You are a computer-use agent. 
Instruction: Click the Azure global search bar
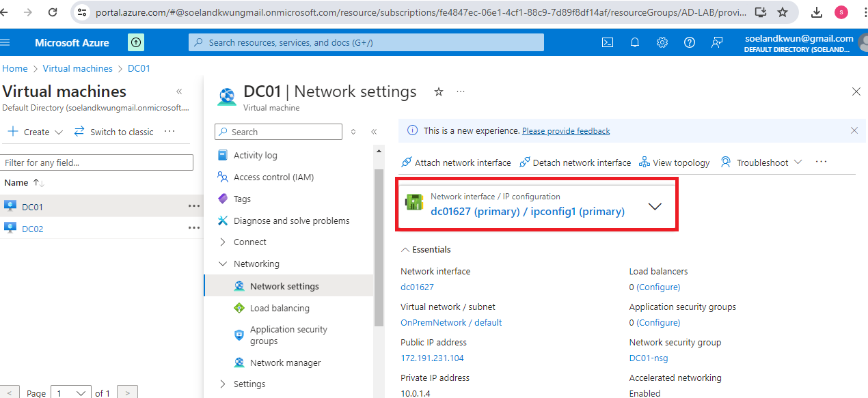[366, 42]
